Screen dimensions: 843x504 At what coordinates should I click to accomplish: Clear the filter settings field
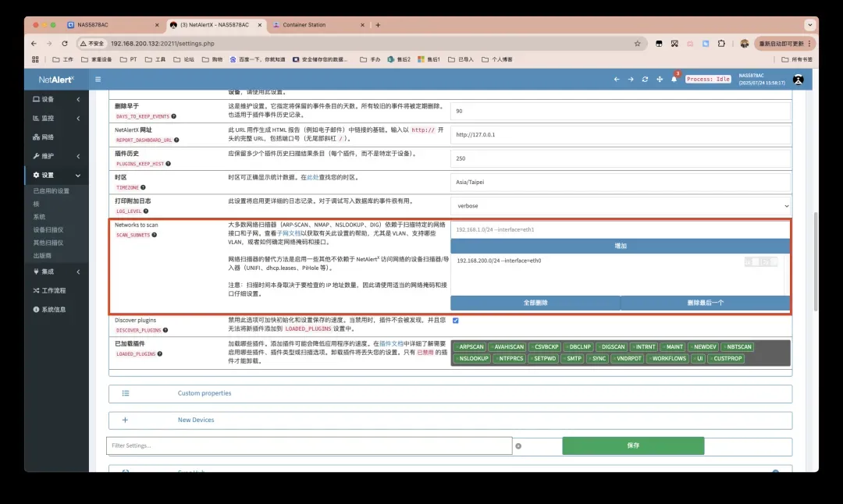pyautogui.click(x=518, y=445)
